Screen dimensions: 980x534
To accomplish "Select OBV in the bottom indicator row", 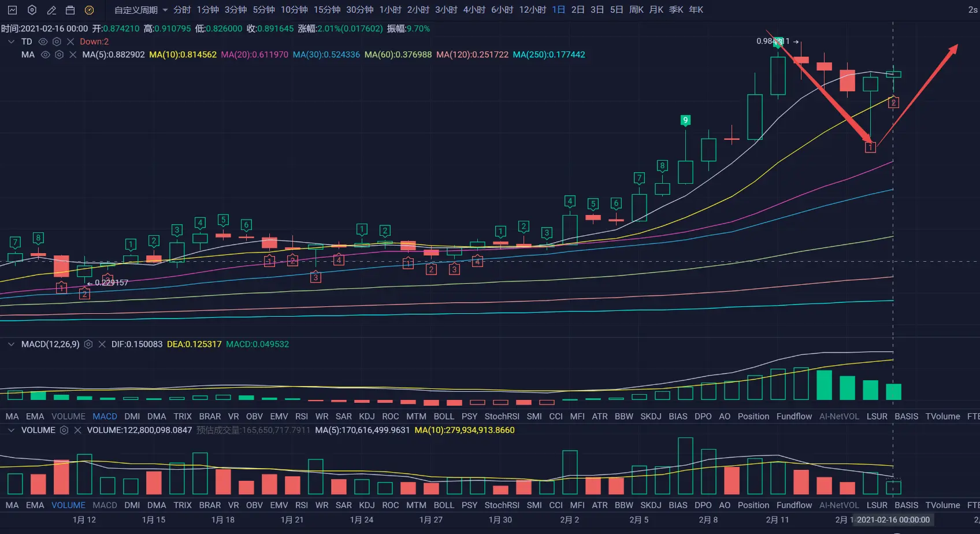I will (254, 506).
